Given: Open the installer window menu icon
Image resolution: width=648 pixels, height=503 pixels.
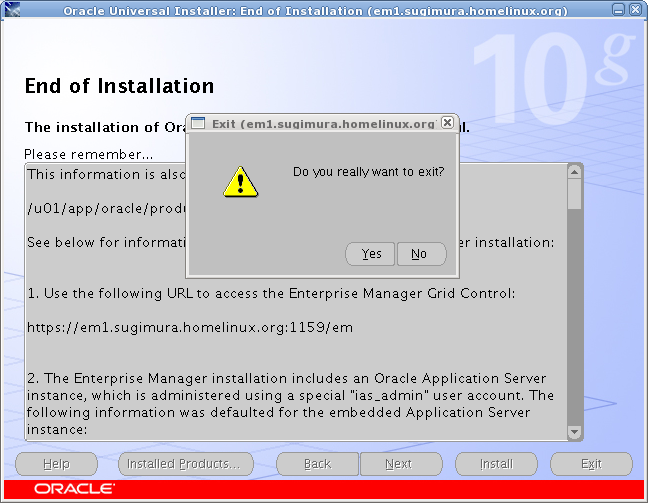Looking at the screenshot, I should point(12,9).
